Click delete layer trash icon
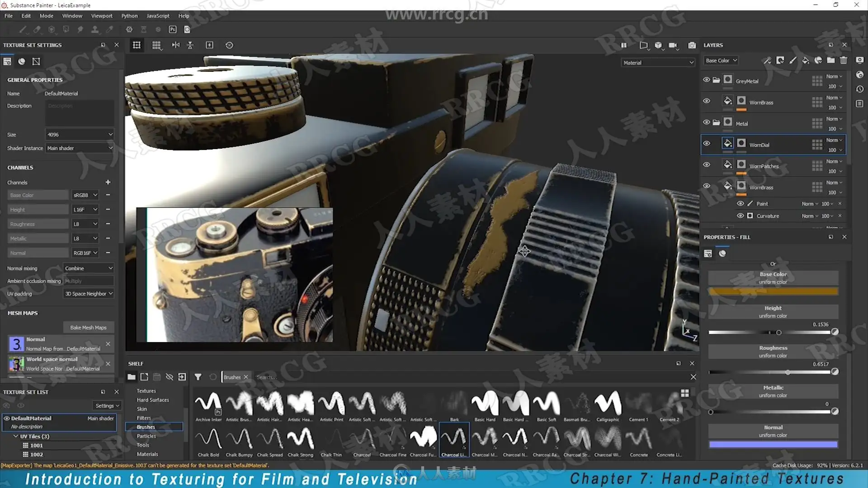This screenshot has width=868, height=488. pyautogui.click(x=844, y=60)
